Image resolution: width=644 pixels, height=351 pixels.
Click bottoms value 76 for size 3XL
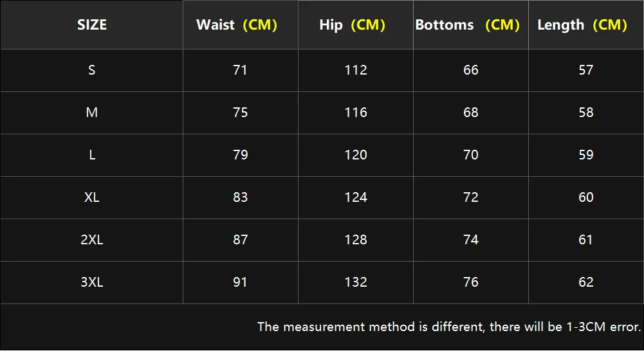tap(471, 282)
